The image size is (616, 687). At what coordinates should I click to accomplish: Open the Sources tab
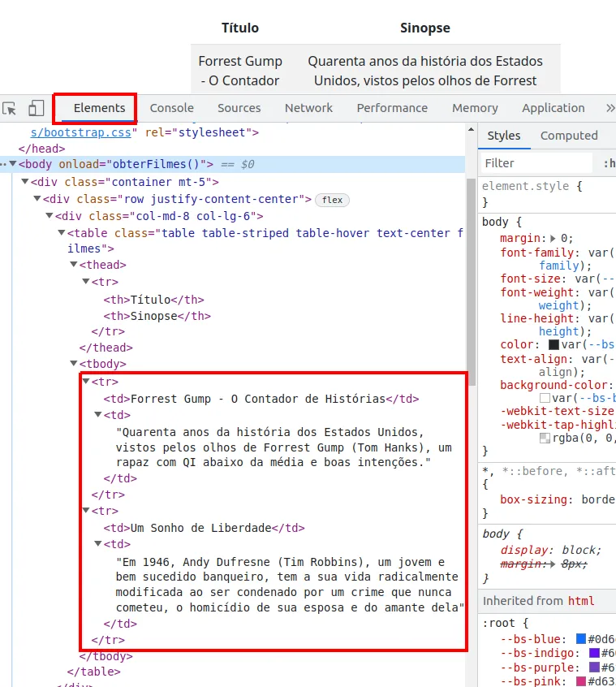[239, 108]
